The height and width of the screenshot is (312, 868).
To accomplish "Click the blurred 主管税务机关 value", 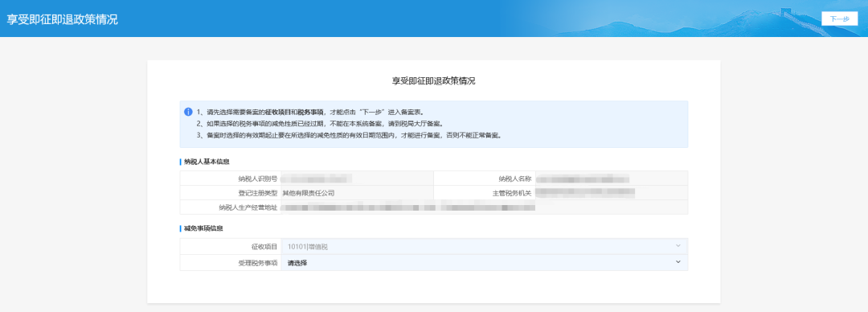I will [x=585, y=193].
